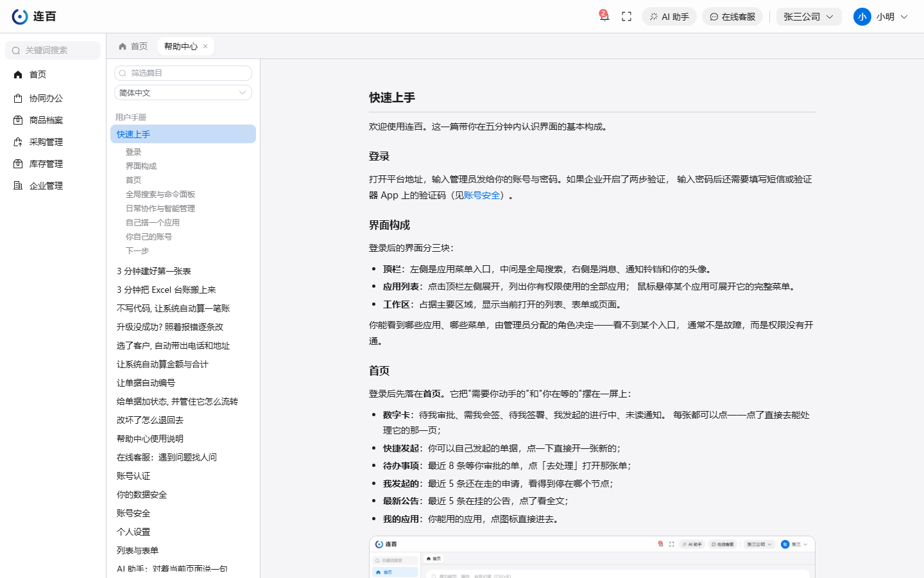Select 快速上手 in the user manual

pos(183,134)
